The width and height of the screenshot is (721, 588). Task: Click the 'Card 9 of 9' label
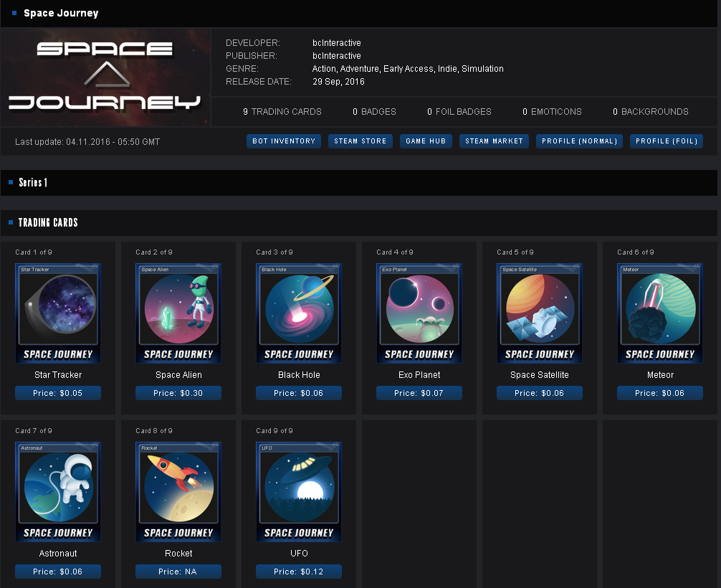click(274, 431)
